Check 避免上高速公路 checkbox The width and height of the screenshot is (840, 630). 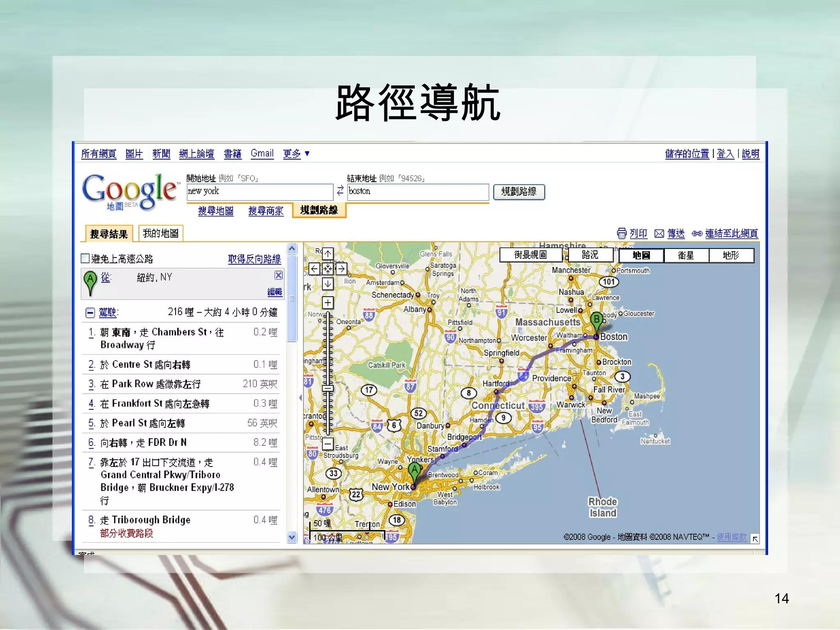pyautogui.click(x=85, y=258)
